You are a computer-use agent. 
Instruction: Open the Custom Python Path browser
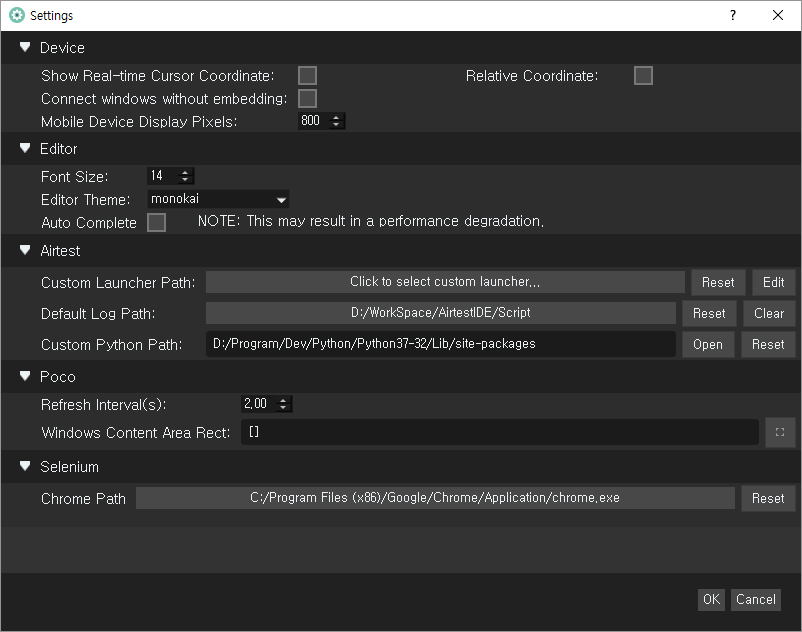coord(708,345)
